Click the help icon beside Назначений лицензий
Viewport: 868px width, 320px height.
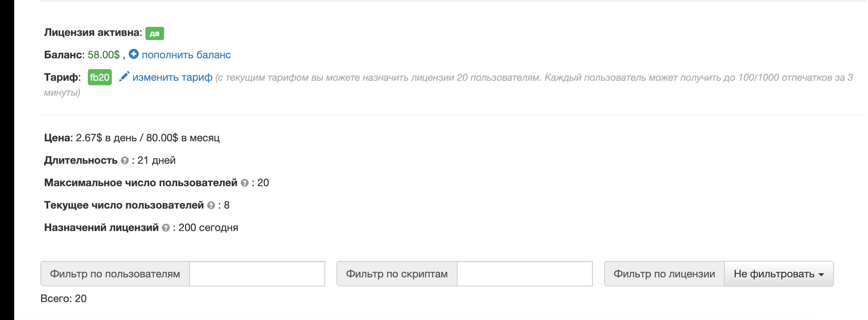166,228
